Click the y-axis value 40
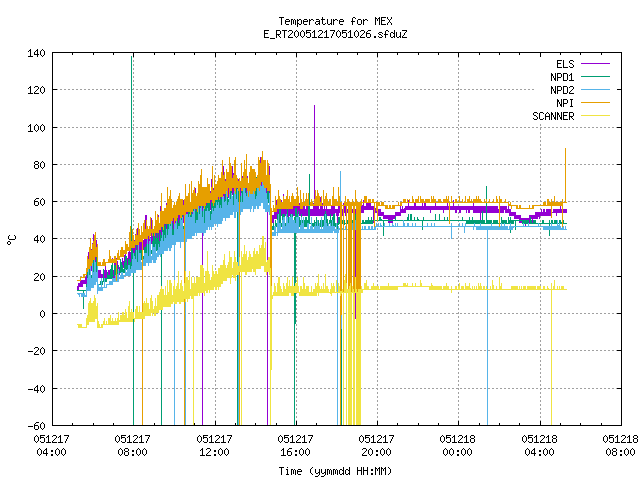 pos(39,239)
